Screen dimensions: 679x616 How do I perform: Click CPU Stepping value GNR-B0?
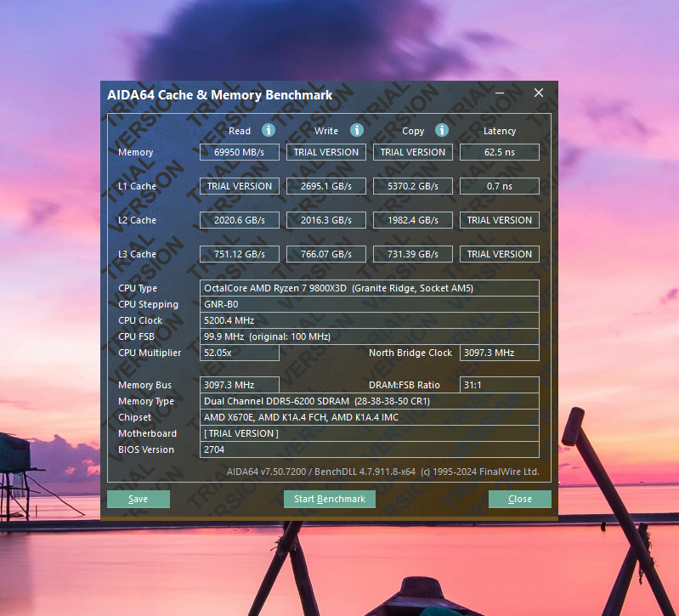[x=370, y=304]
